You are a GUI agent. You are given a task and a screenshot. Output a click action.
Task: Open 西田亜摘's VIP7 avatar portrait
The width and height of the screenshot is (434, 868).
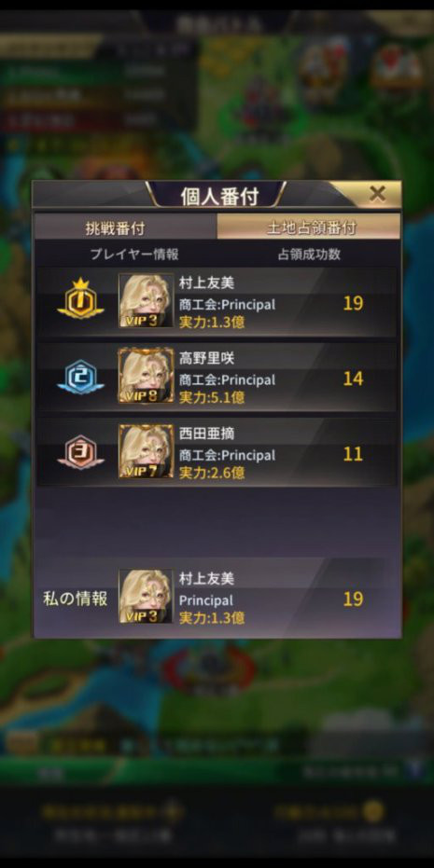point(146,451)
